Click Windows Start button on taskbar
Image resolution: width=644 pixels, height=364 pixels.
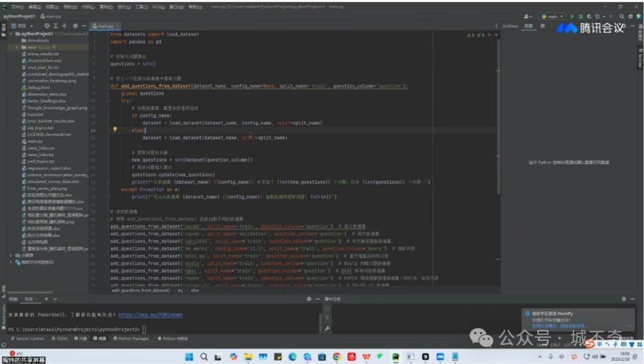tap(189, 357)
